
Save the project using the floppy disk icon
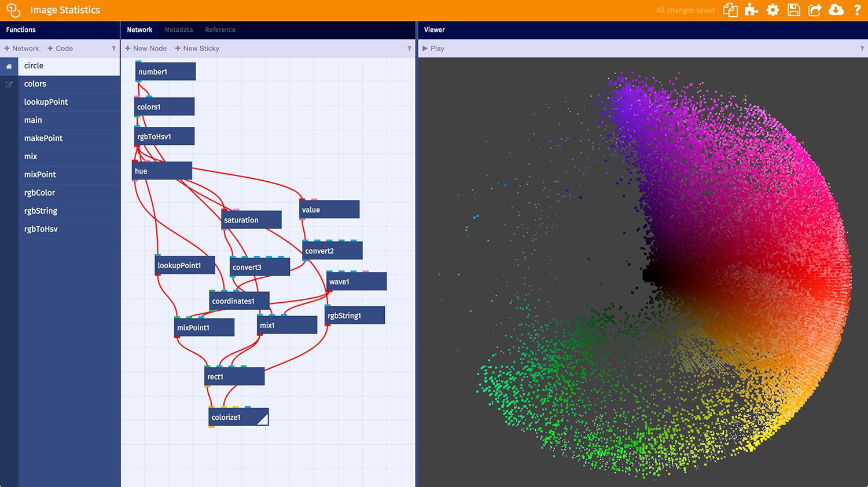coord(794,10)
